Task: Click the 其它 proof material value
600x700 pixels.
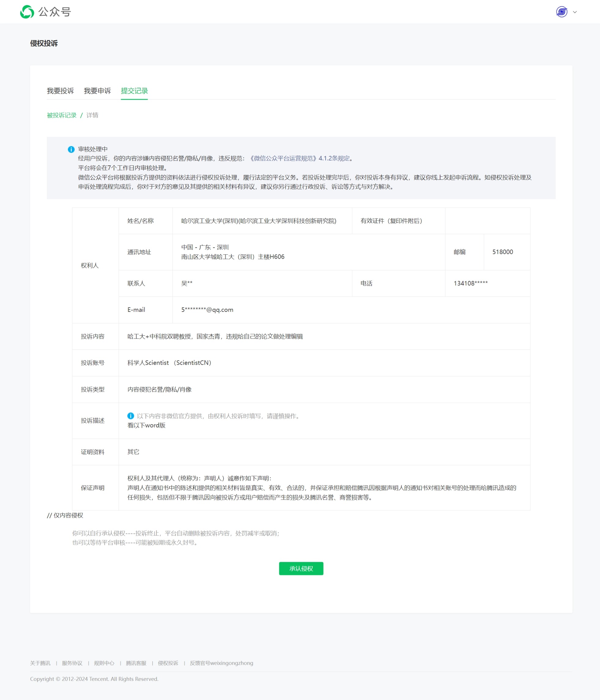Action: [133, 452]
